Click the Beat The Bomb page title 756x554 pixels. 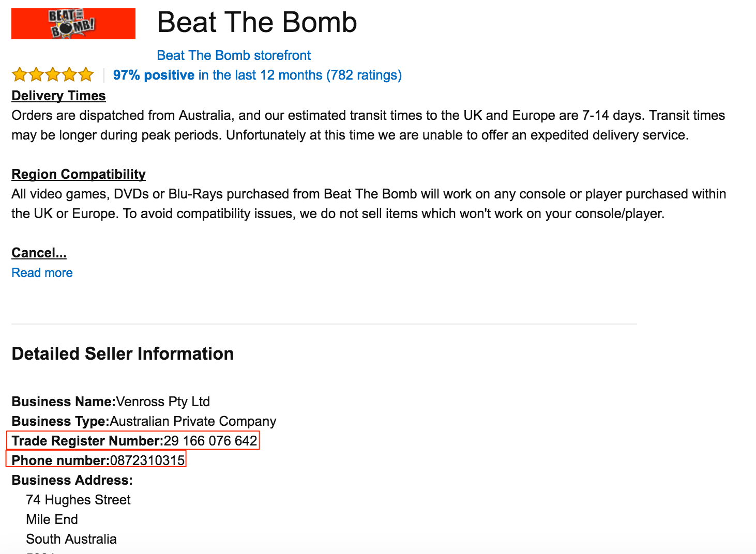click(x=257, y=22)
